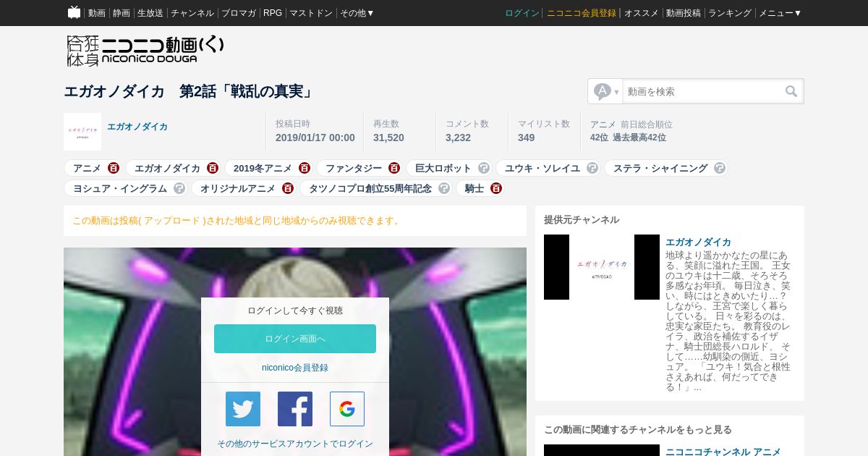This screenshot has width=868, height=456.
Task: Select the 騎士 tag
Action: click(475, 188)
